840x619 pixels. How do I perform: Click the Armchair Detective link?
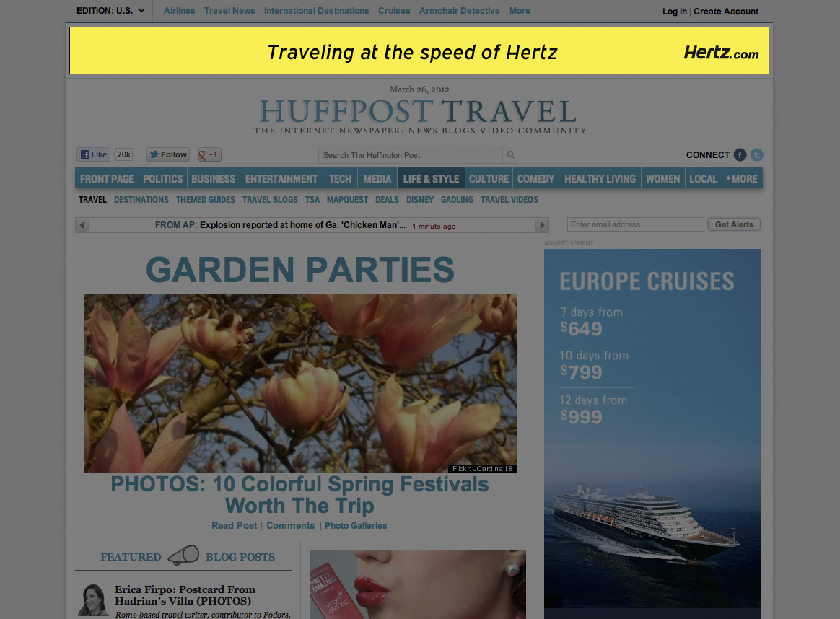[460, 11]
